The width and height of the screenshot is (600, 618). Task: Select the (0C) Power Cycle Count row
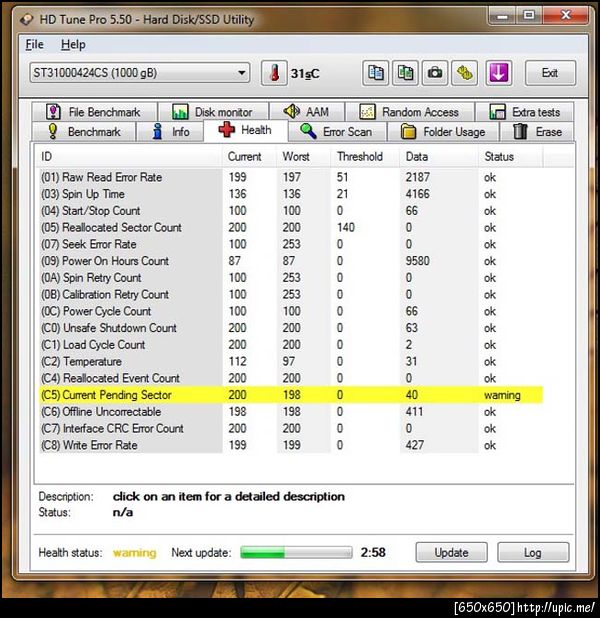pyautogui.click(x=291, y=311)
